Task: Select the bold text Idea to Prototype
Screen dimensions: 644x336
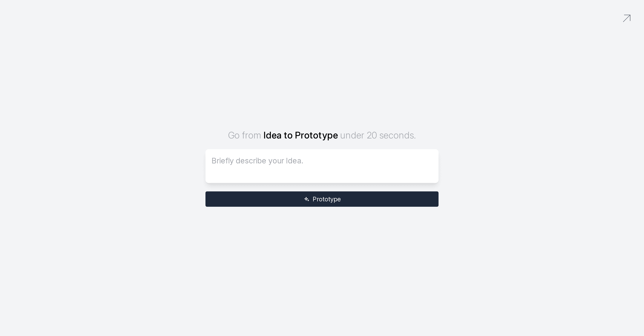Action: pos(301,135)
